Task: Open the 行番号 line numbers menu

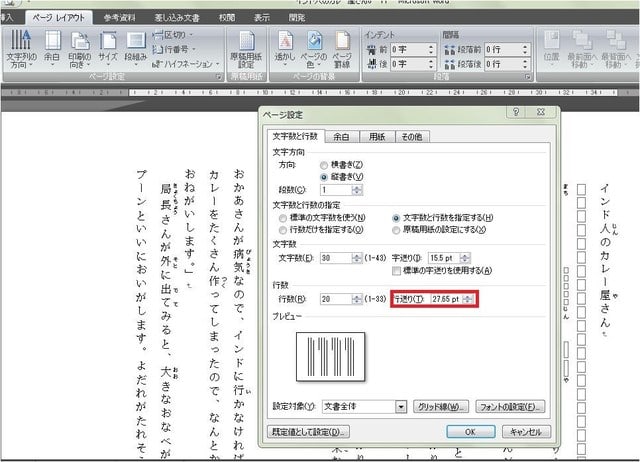Action: click(x=174, y=49)
